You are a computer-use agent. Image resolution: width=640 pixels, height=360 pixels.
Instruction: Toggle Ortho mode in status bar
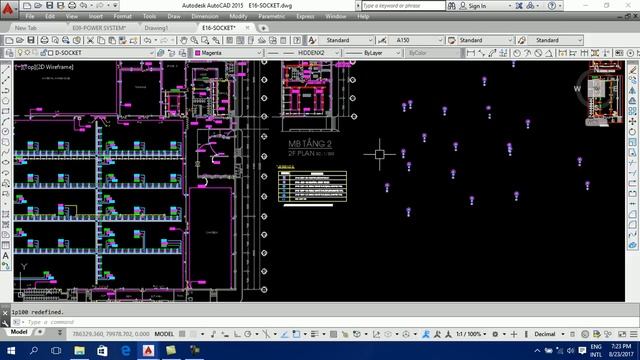237,334
